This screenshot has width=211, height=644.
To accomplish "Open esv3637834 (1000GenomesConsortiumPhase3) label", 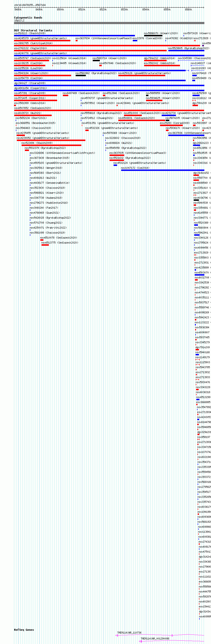I will (x=104, y=38).
